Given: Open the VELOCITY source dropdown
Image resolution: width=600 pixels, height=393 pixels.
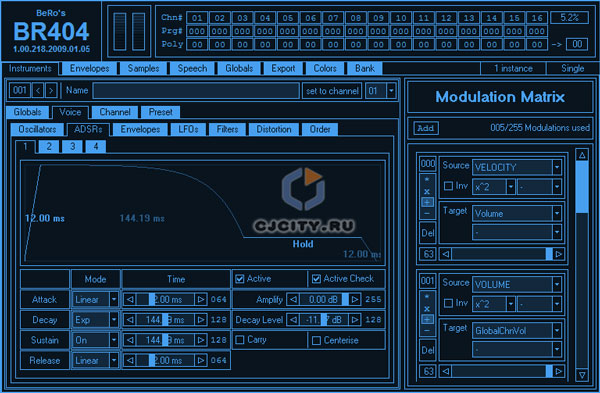Looking at the screenshot, I should click(x=557, y=167).
